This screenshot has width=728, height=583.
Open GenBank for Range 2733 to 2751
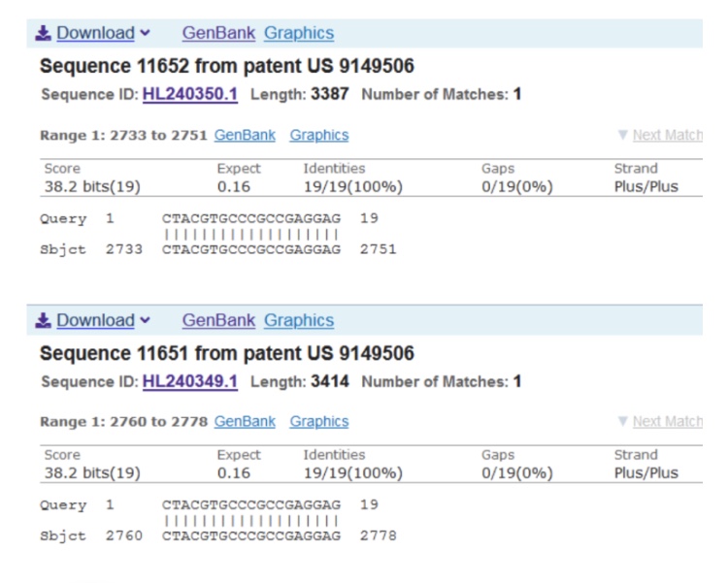(245, 136)
